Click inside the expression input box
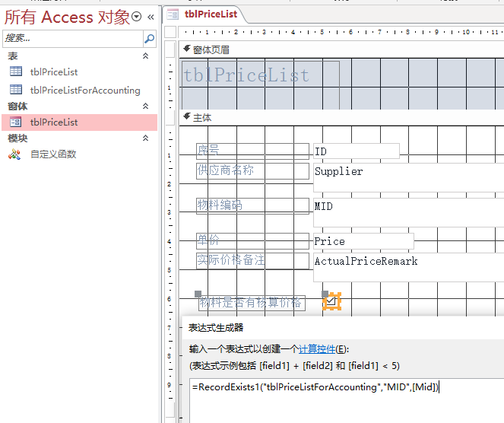The width and height of the screenshot is (504, 423). point(347,400)
